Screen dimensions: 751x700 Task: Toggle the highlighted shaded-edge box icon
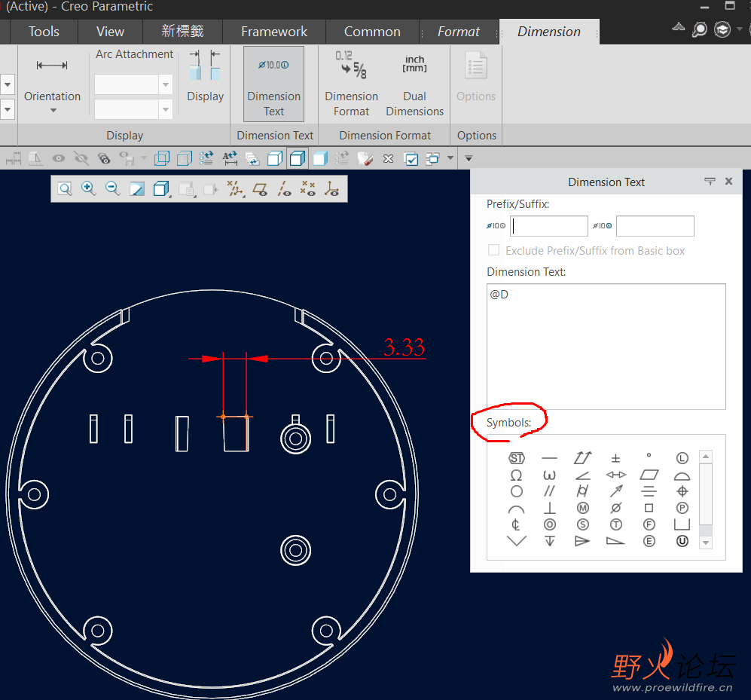point(298,158)
